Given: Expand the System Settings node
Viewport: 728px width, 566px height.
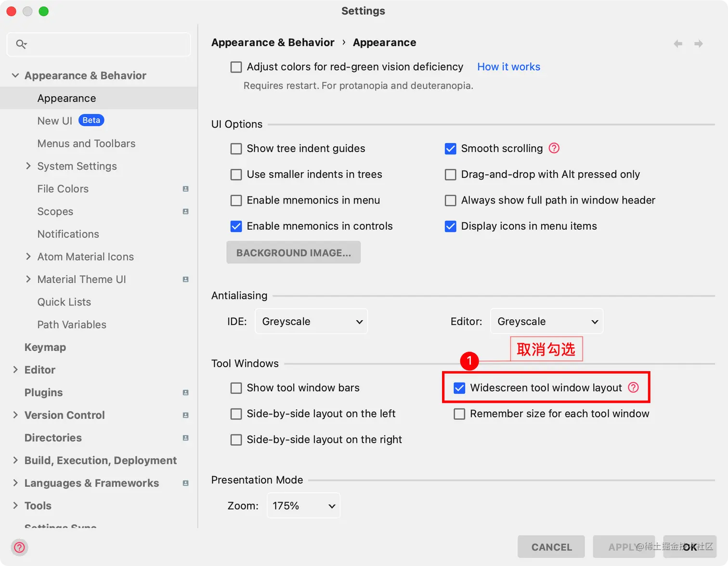Looking at the screenshot, I should [x=28, y=166].
